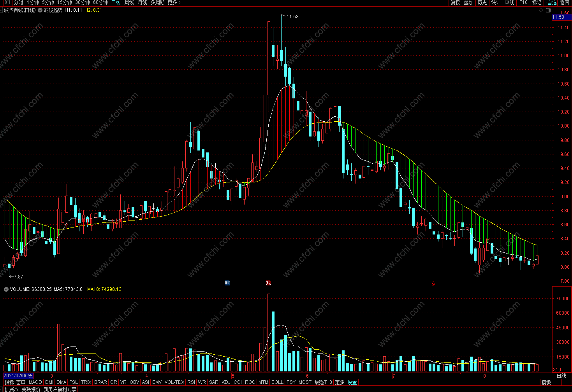
Task: Click the 叠加 overlay button
Action: [469, 2]
